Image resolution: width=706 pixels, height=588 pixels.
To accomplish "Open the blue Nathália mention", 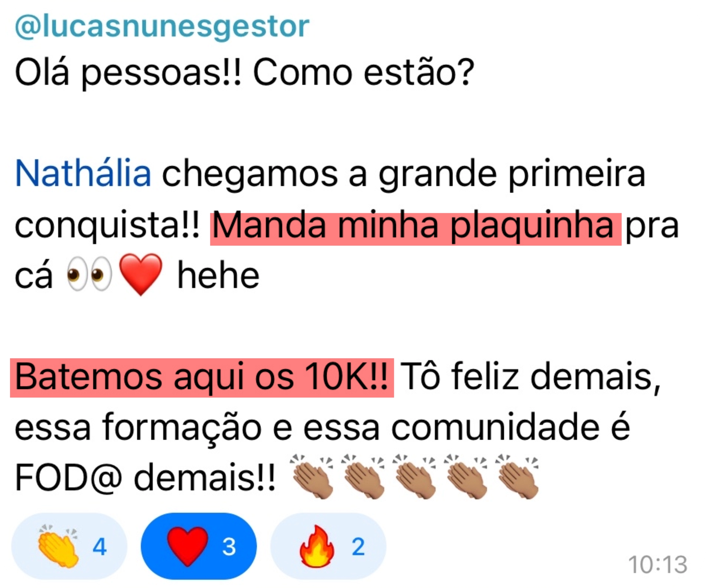I will coord(83,174).
